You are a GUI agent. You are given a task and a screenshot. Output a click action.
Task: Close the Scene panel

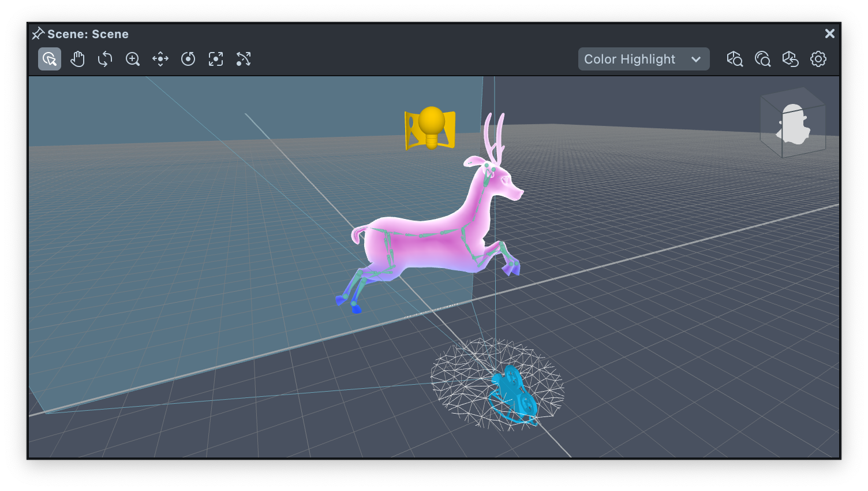point(829,34)
